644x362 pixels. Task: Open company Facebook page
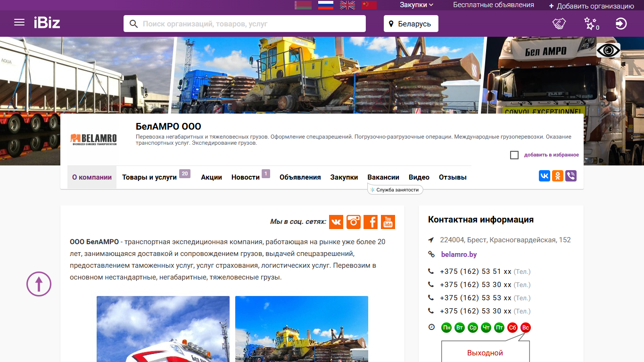point(371,222)
